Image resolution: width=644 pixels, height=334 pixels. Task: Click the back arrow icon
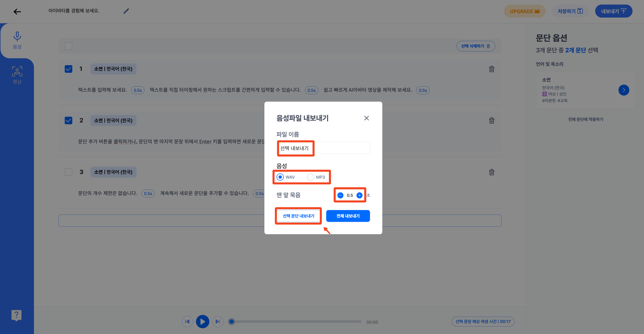(17, 11)
